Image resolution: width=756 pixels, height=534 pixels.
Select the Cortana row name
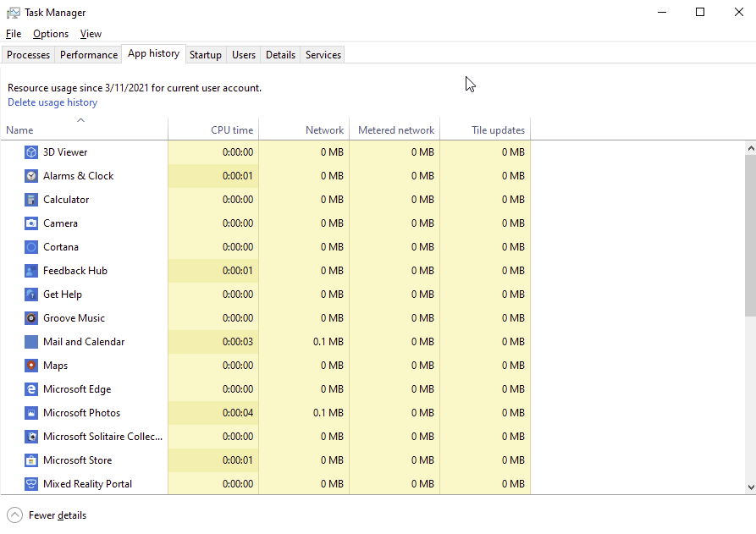[61, 247]
